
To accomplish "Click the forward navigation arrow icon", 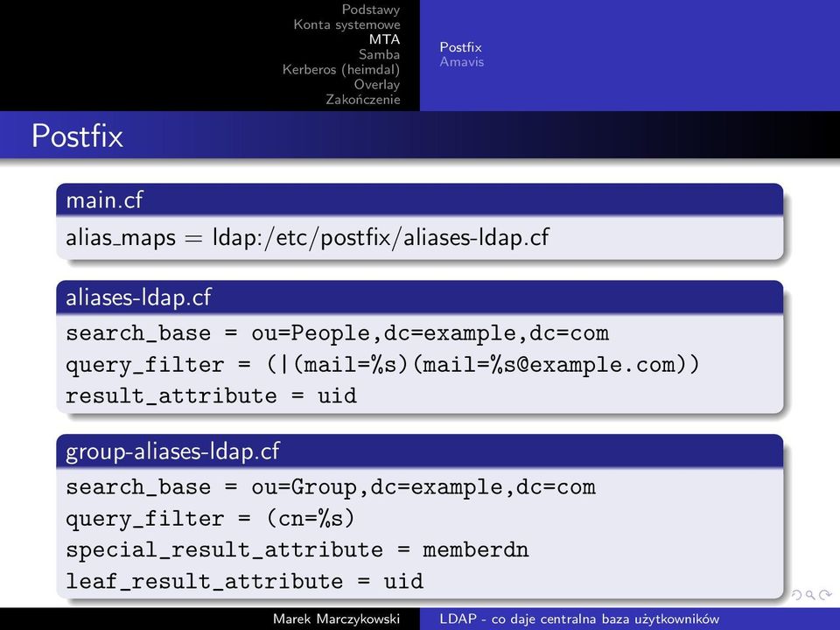I will (x=825, y=595).
